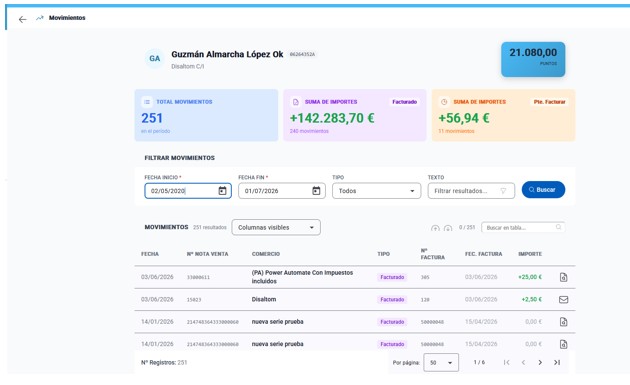Open the Fecha Inicio calendar picker
The height and width of the screenshot is (385, 630).
coord(222,191)
